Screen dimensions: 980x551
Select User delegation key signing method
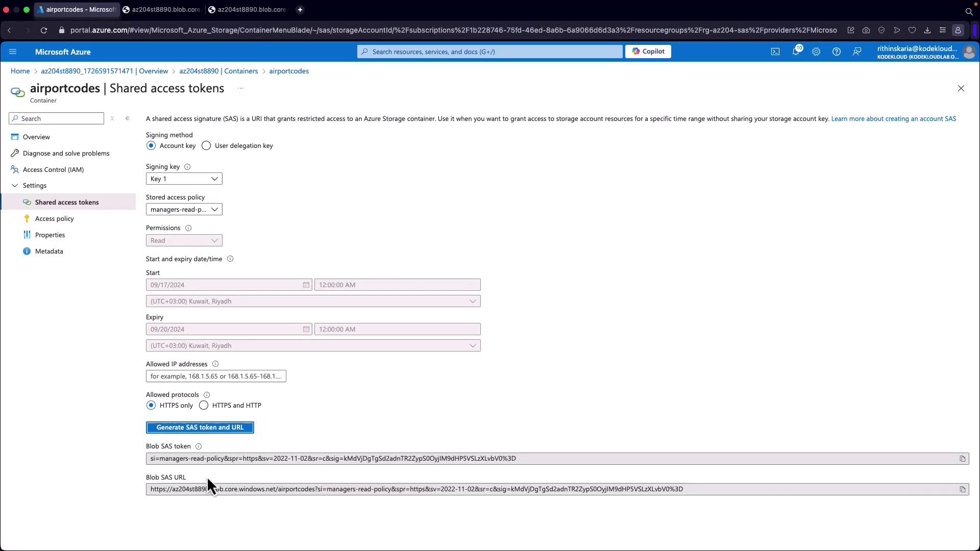click(x=206, y=146)
